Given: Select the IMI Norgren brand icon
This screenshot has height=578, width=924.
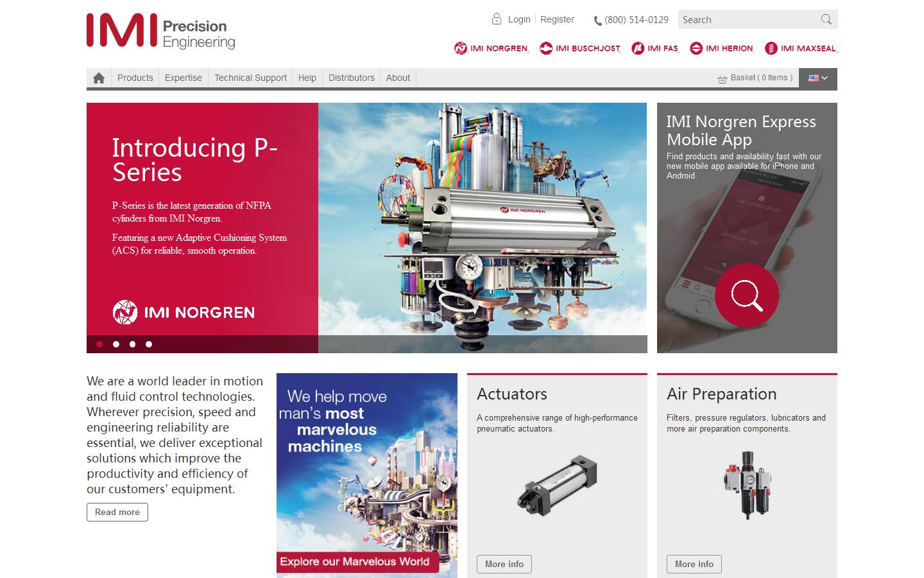Looking at the screenshot, I should [460, 48].
